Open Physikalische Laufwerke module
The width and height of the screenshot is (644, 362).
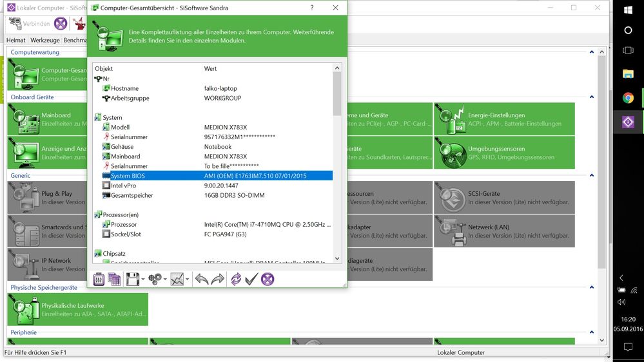click(x=77, y=309)
